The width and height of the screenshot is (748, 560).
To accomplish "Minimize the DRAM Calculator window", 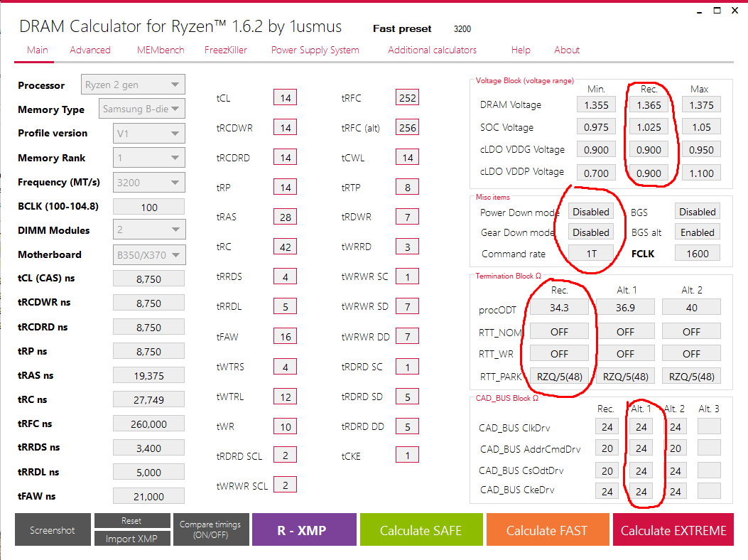I will [x=700, y=11].
